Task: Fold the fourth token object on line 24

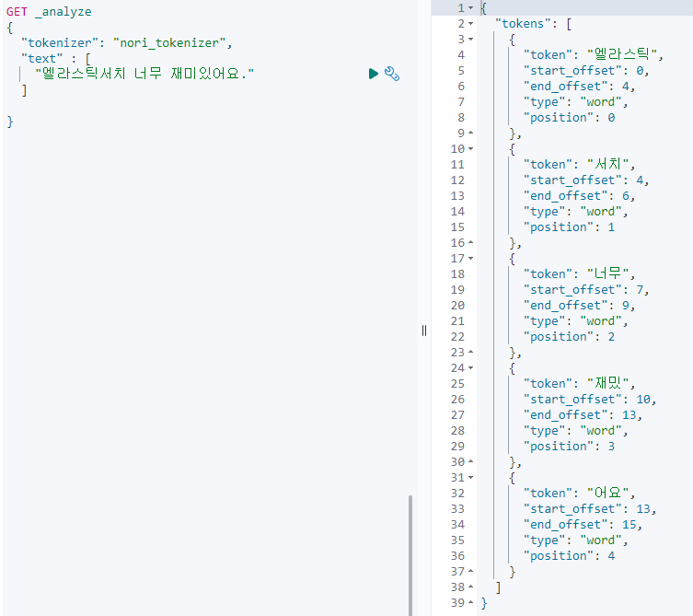Action: tap(471, 368)
